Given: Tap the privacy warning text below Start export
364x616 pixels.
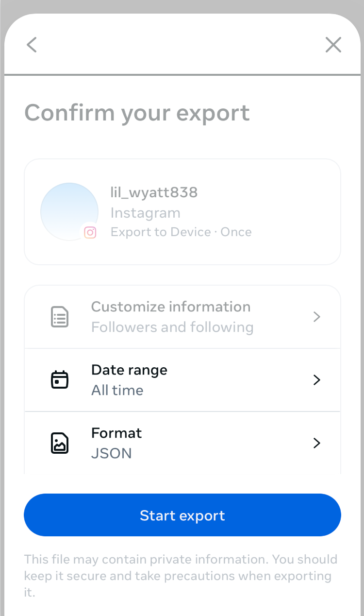Looking at the screenshot, I should [182, 576].
